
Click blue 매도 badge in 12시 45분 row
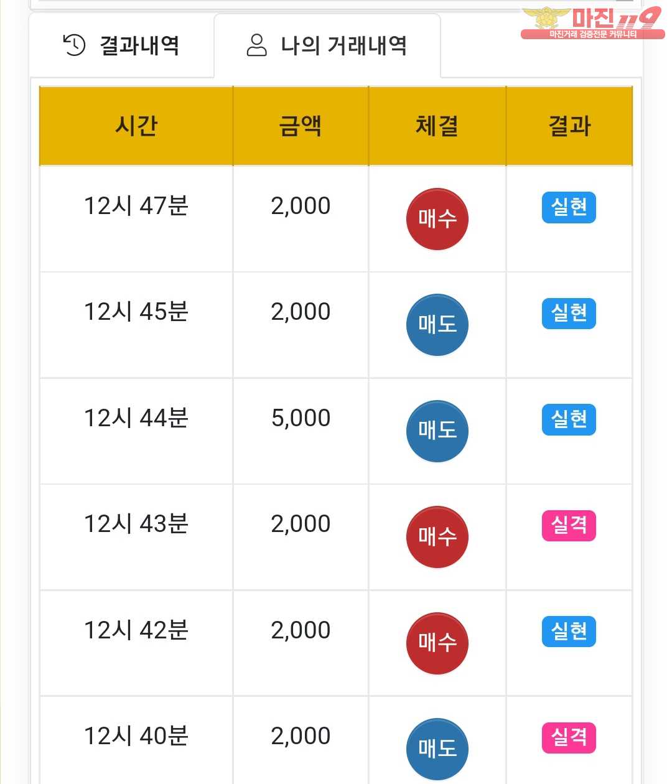[x=437, y=325]
